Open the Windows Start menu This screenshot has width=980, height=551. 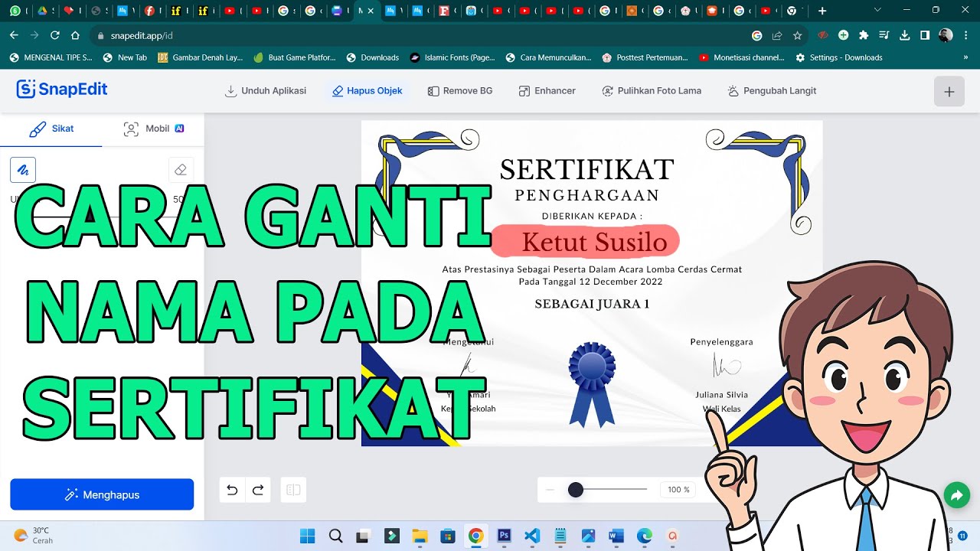click(307, 536)
